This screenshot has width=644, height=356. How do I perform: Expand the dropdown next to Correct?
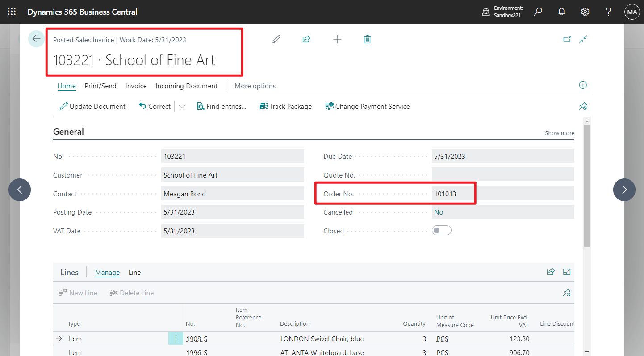click(182, 106)
